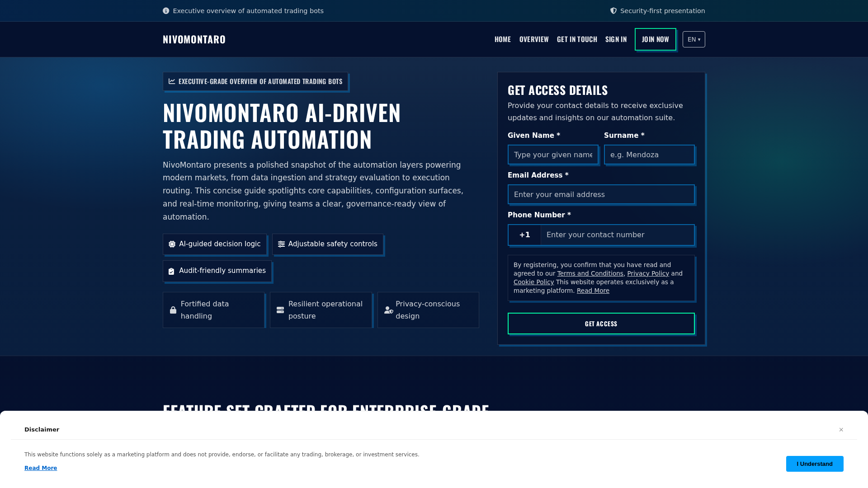Go to Home in the navigation
This screenshot has width=868, height=488.
(503, 39)
